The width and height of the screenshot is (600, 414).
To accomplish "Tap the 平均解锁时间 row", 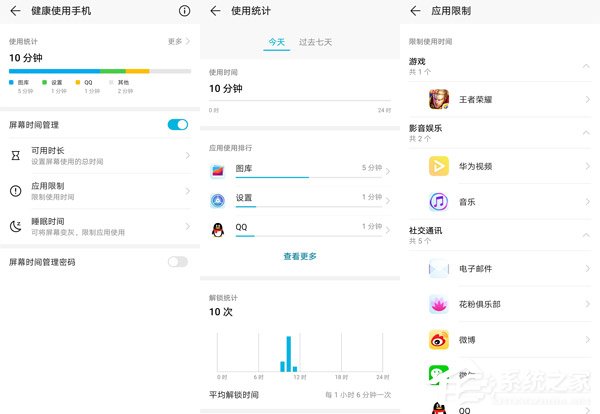I will point(300,394).
